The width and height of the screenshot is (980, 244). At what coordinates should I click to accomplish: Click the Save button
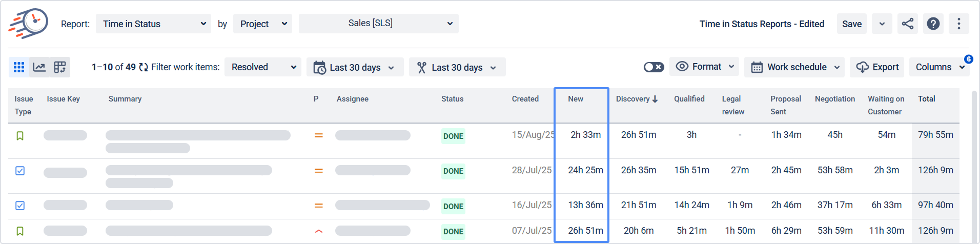(852, 24)
